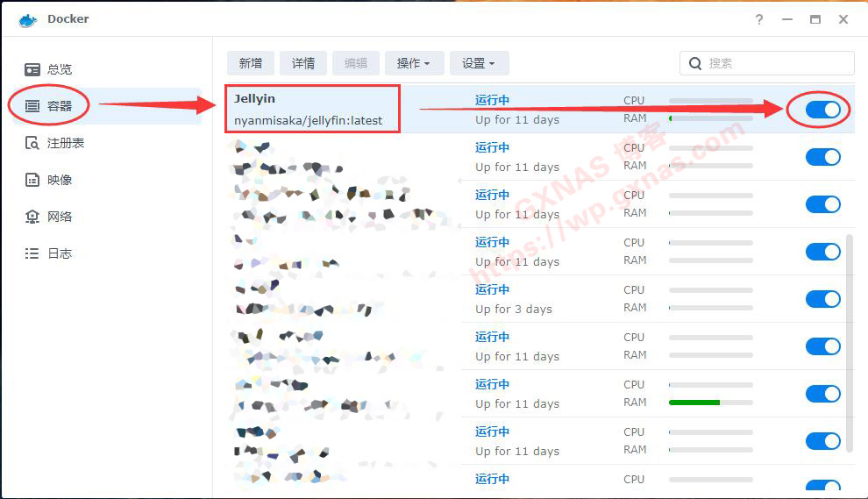
Task: Click the 映像 image icon in sidebar
Action: coord(32,180)
